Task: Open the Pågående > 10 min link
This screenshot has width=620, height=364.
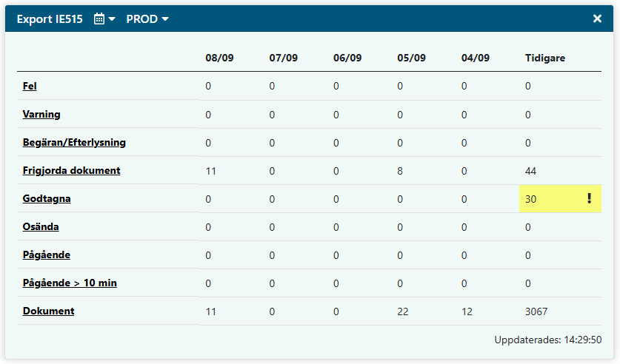Action: coord(70,283)
